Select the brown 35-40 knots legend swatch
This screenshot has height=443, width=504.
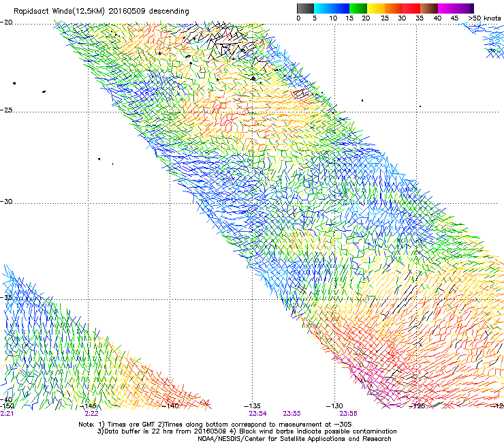click(429, 8)
